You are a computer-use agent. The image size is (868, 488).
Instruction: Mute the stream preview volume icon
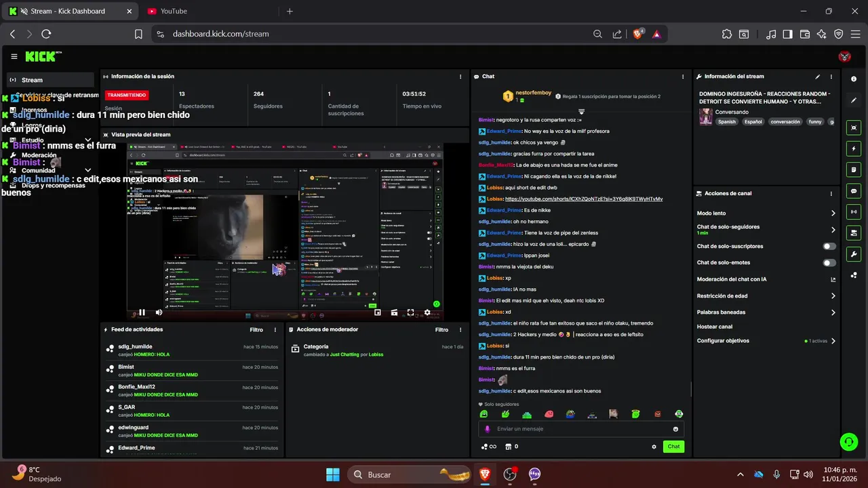(159, 312)
